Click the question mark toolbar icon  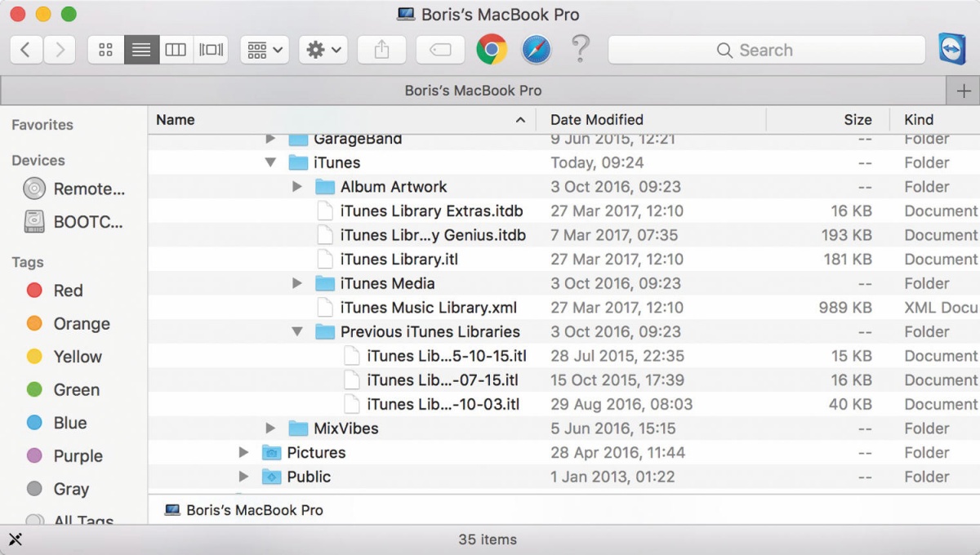(580, 49)
